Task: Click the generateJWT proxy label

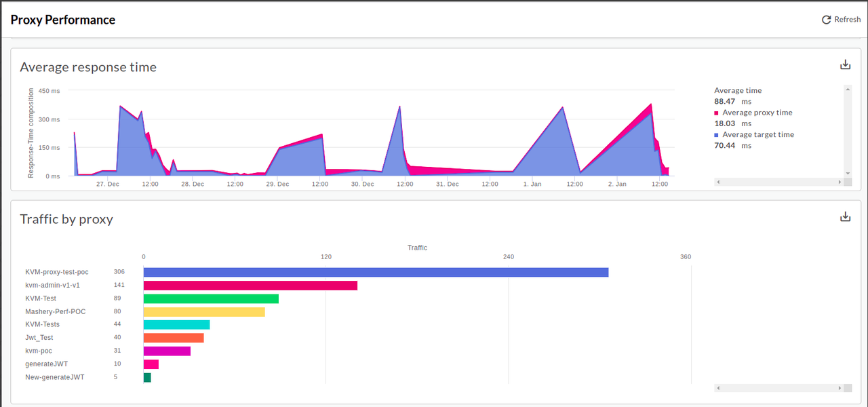Action: pyautogui.click(x=47, y=364)
